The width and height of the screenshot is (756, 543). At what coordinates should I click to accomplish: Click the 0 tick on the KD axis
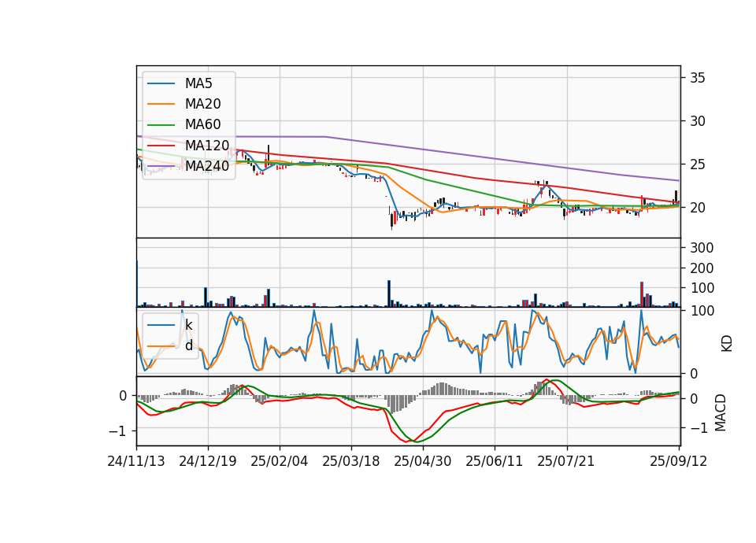point(694,374)
